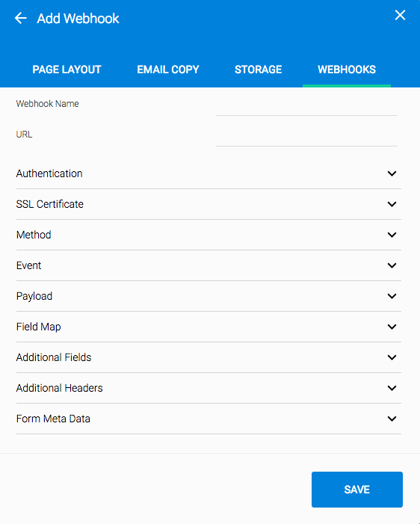Select the Webhooks tab
Viewport: 420px width, 524px height.
pos(347,70)
